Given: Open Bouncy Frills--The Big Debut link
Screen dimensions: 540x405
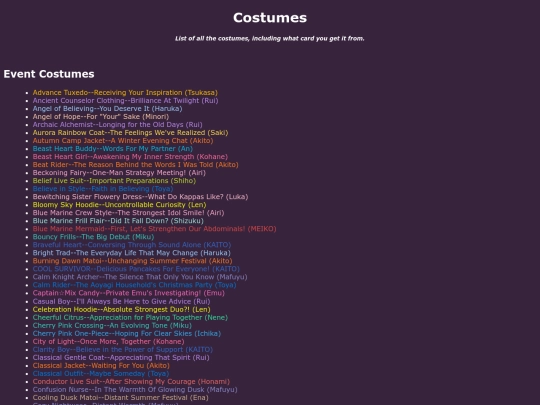Looking at the screenshot, I should click(93, 237).
